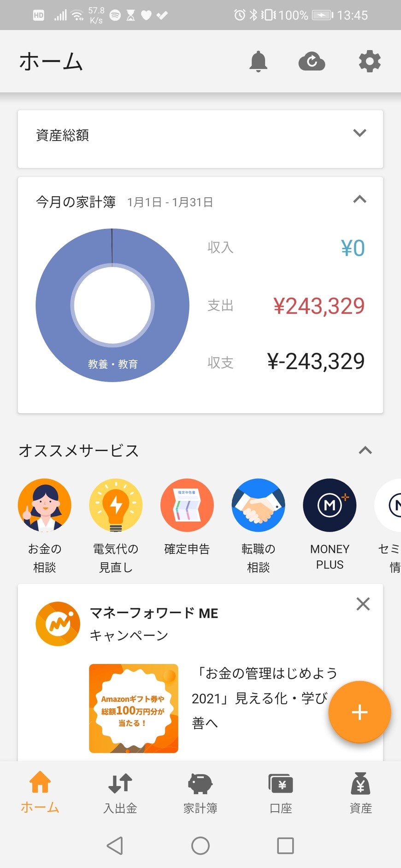
Task: Expand the 資産総額 card
Action: click(x=360, y=133)
